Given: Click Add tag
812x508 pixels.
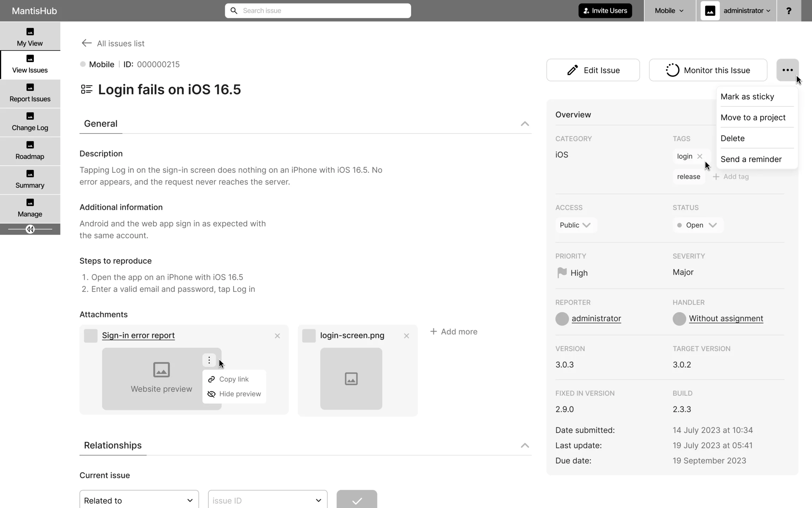Looking at the screenshot, I should pos(730,177).
